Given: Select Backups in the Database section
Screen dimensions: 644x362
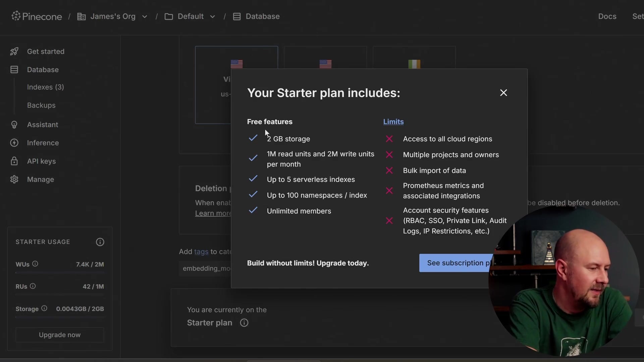Looking at the screenshot, I should click(x=41, y=105).
